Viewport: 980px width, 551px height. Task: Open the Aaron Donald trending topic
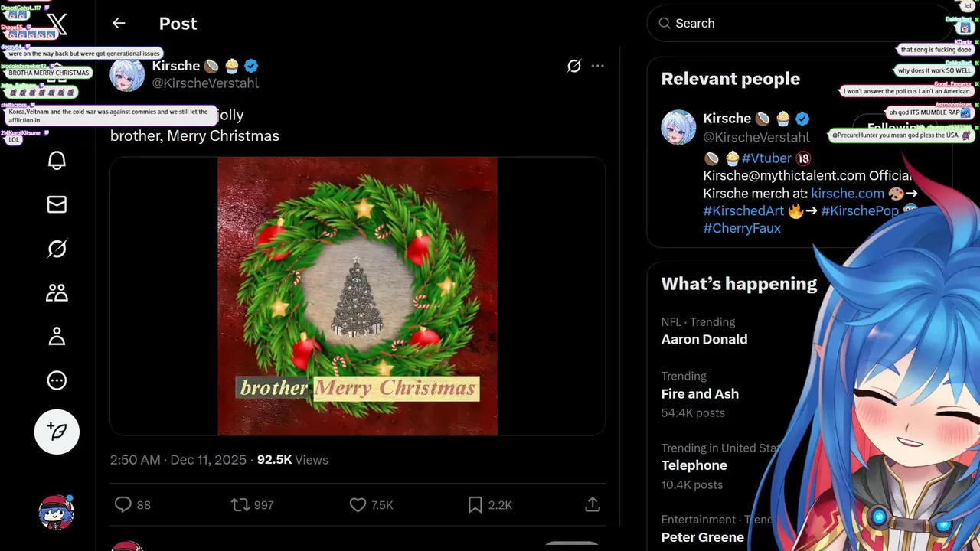pos(704,339)
